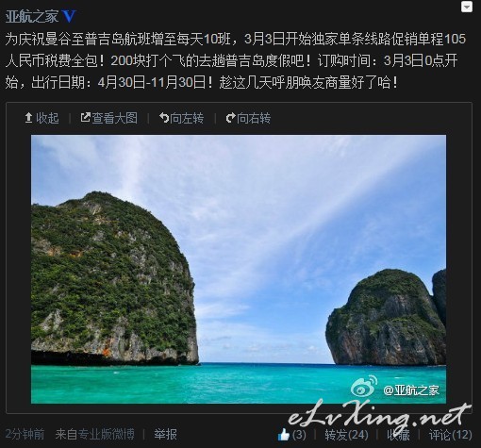
Task: Collapse the image with 收起 arrow icon
Action: tap(28, 118)
